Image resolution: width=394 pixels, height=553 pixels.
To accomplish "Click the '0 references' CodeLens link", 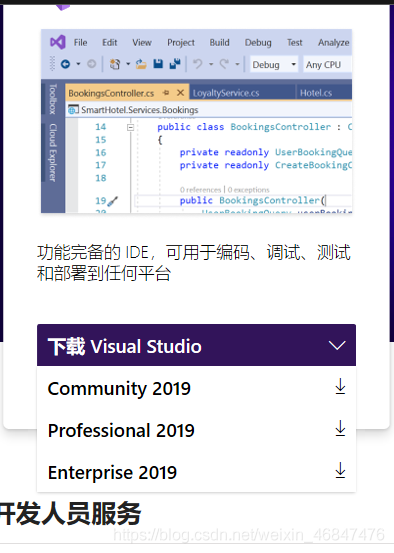I will (x=200, y=190).
